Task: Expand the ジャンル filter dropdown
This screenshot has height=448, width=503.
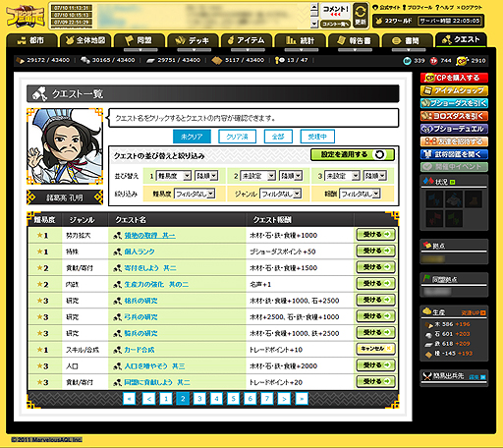Action: [280, 194]
